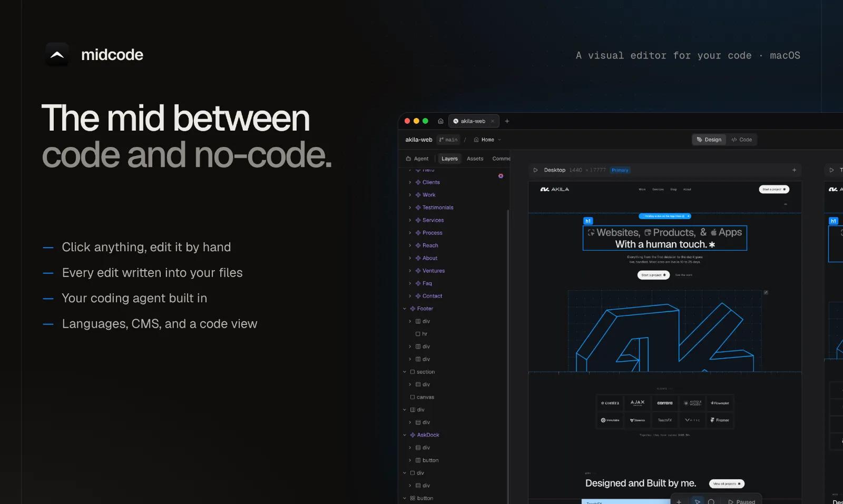Select the Layers tab
Viewport: 843px width, 504px height.
click(x=449, y=159)
